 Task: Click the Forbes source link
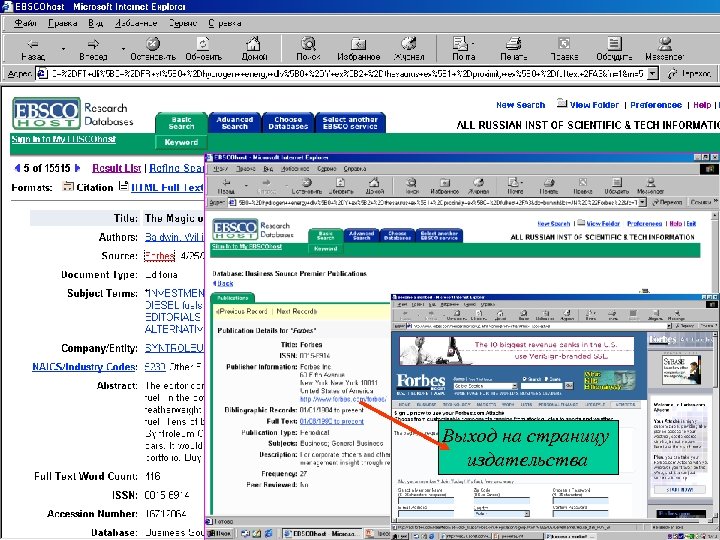(x=159, y=256)
